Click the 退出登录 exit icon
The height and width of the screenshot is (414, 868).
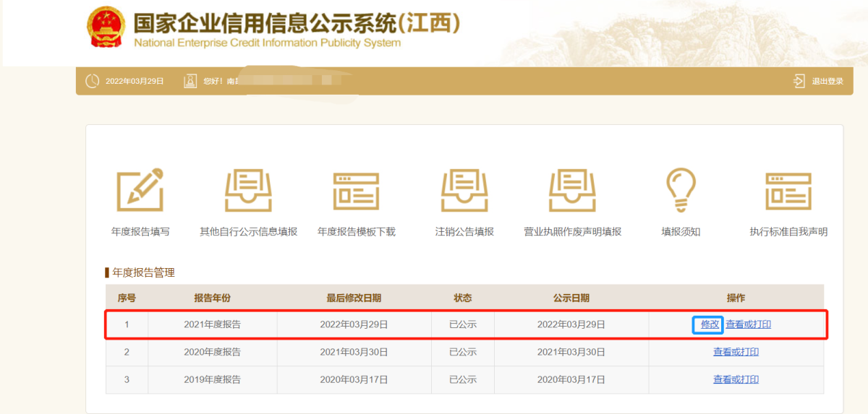799,81
